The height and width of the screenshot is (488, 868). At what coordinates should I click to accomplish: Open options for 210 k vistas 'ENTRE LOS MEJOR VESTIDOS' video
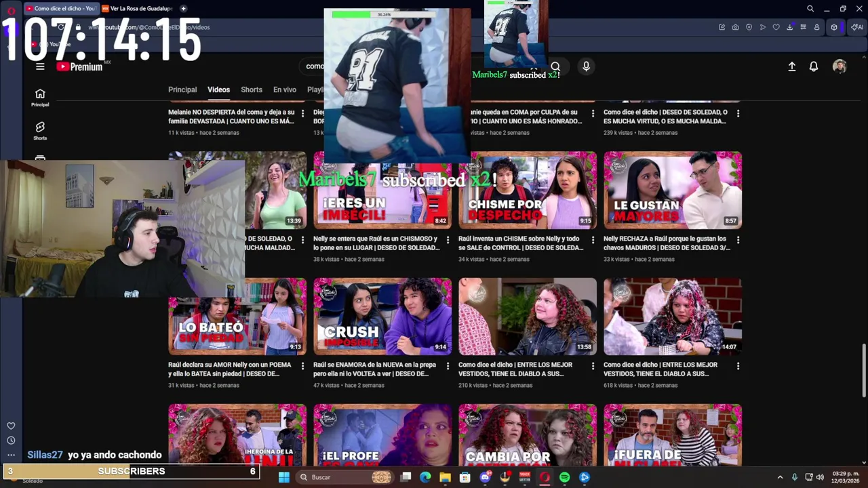pyautogui.click(x=593, y=366)
